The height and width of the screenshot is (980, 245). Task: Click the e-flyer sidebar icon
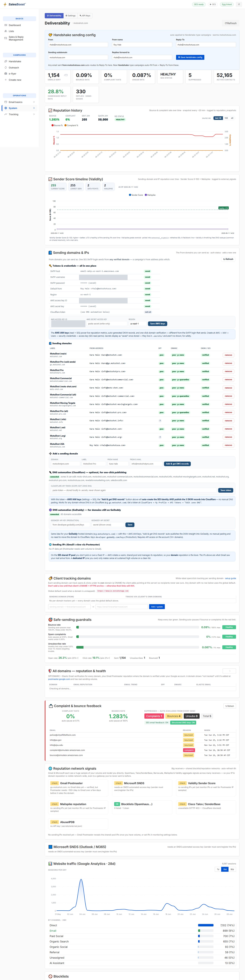pyautogui.click(x=6, y=73)
